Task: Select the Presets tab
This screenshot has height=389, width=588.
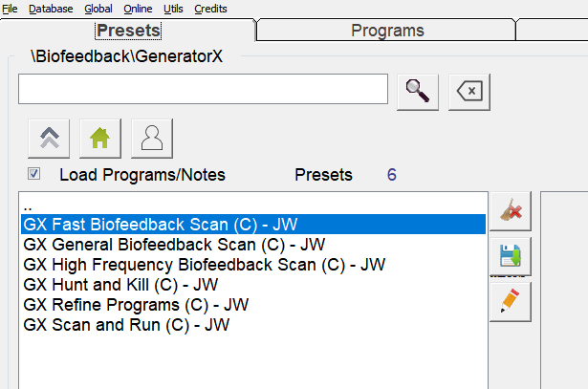Action: 127,31
